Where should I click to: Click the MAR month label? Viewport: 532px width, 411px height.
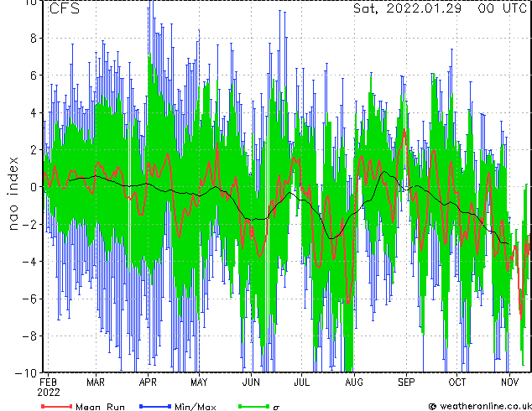click(96, 382)
